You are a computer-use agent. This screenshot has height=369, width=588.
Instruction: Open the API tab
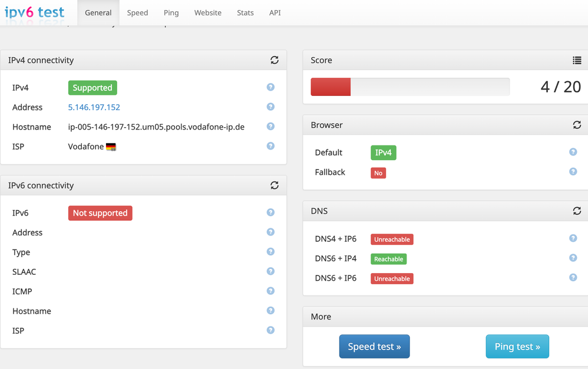click(275, 13)
